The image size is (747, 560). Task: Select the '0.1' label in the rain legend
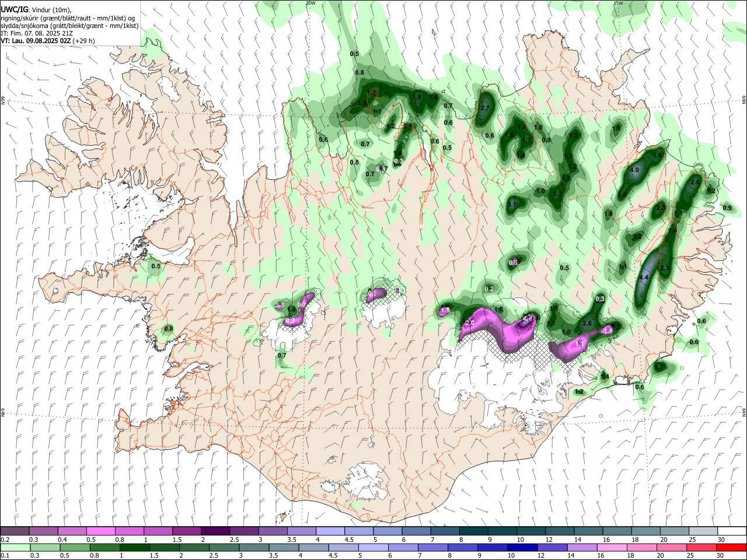click(5, 555)
